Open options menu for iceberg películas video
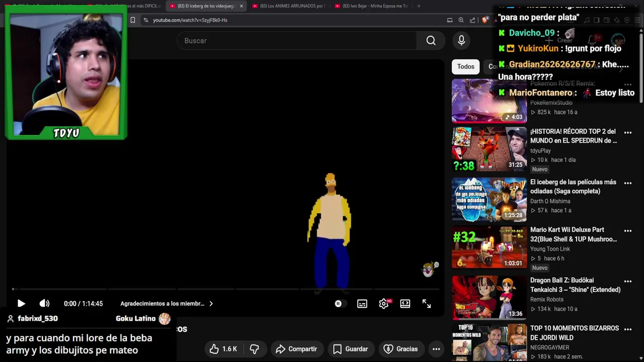The width and height of the screenshot is (644, 362). tap(628, 183)
